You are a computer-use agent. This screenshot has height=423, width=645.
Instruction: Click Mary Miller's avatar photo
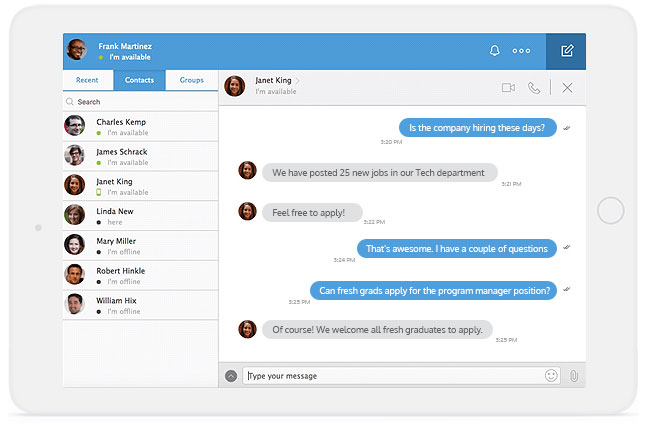pyautogui.click(x=74, y=244)
